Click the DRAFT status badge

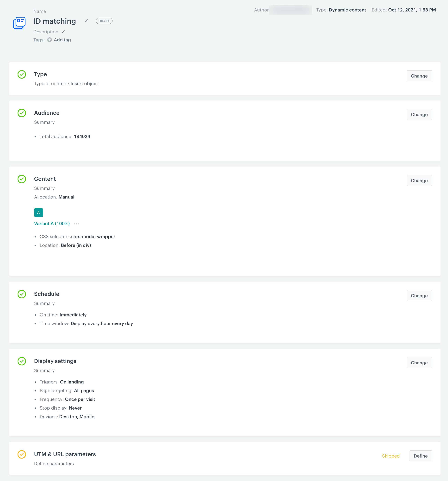104,21
